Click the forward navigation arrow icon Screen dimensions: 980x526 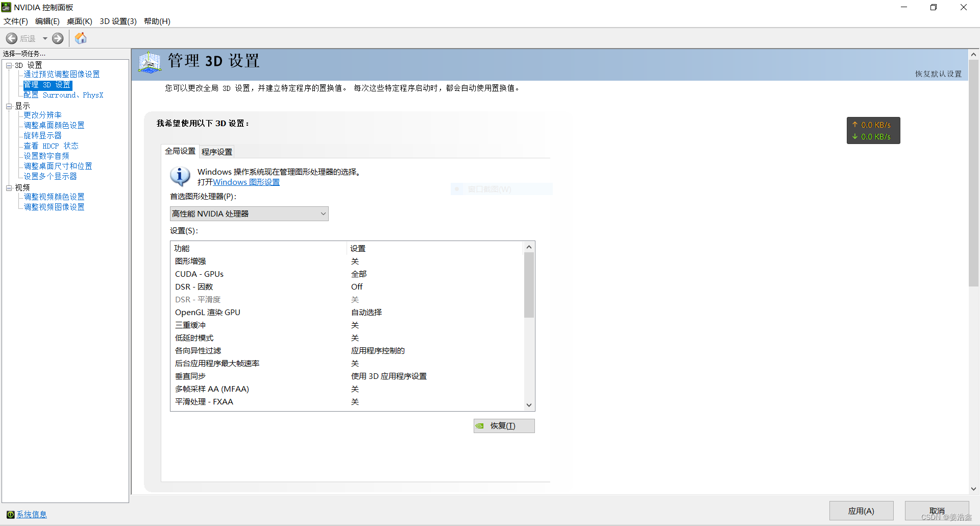(58, 38)
